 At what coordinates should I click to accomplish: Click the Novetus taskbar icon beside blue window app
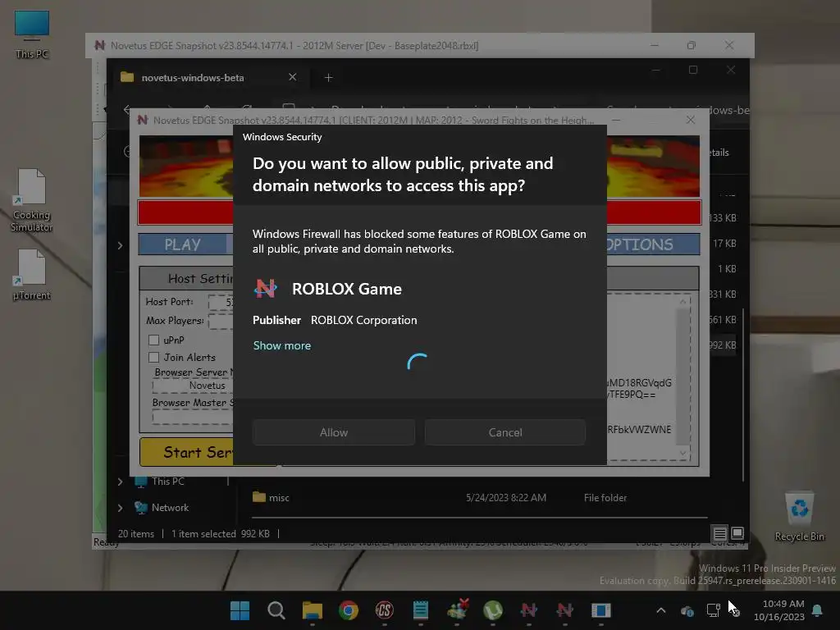565,610
